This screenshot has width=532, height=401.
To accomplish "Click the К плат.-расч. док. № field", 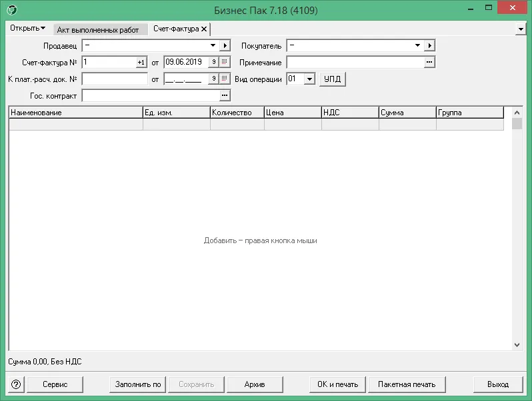I will (x=115, y=79).
